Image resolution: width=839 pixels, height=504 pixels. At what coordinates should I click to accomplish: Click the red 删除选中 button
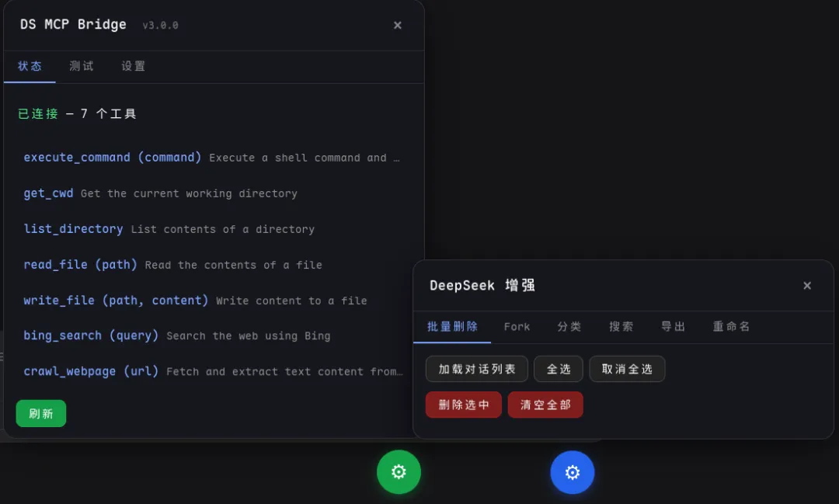[x=463, y=405]
